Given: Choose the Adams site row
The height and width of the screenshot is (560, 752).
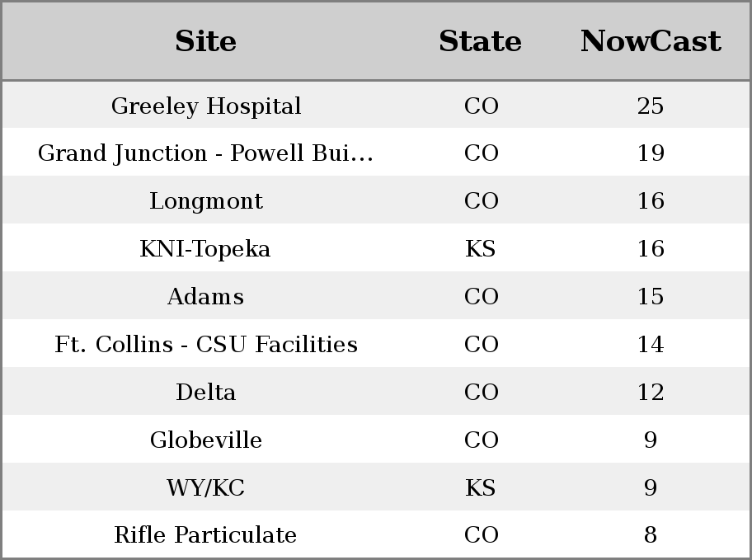Looking at the screenshot, I should [376, 295].
